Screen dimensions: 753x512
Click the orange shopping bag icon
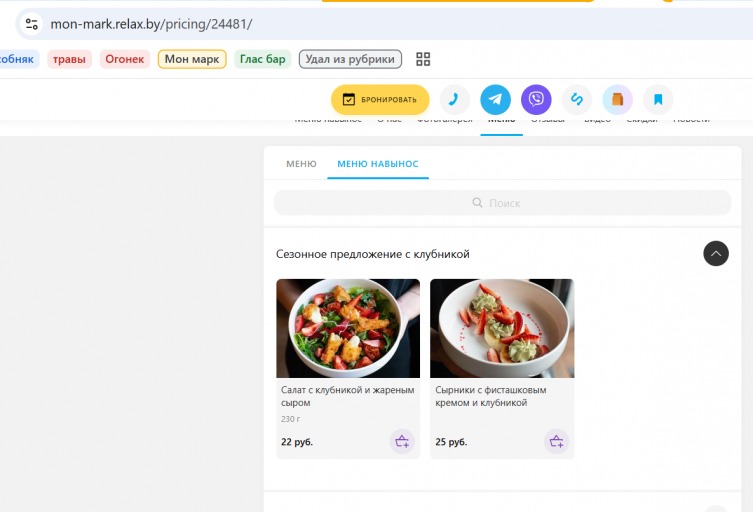click(x=618, y=99)
